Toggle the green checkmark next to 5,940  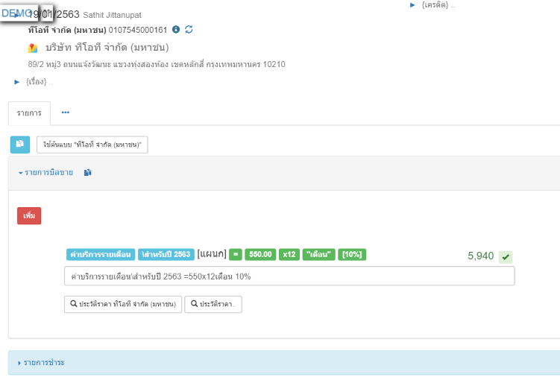point(506,257)
